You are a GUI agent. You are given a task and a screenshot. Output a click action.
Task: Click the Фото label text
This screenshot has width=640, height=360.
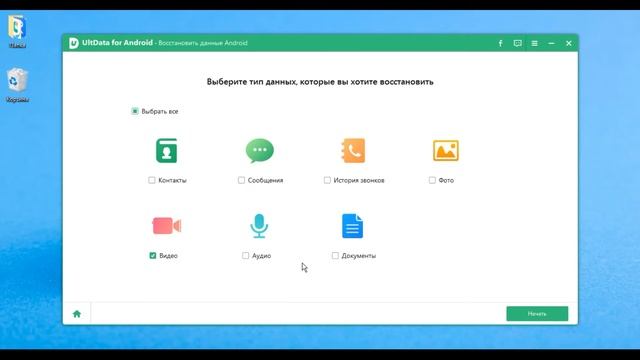click(x=446, y=180)
